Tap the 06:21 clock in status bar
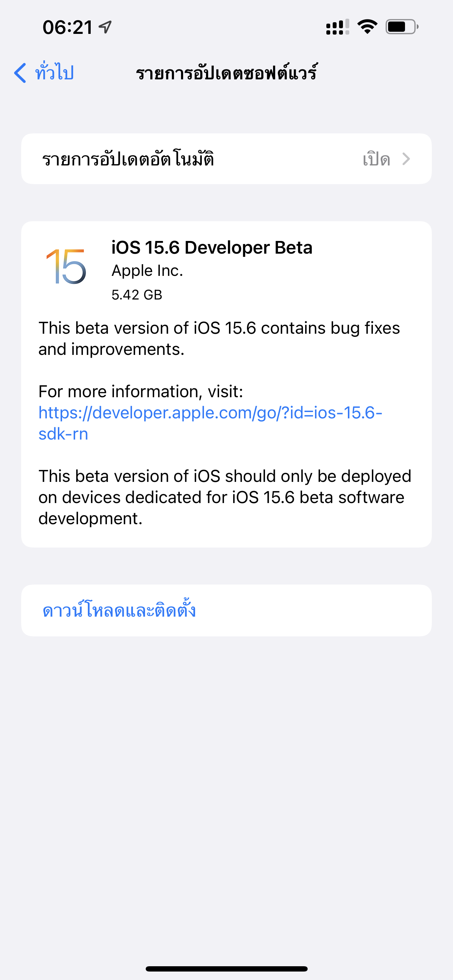The height and width of the screenshot is (980, 453). [67, 27]
